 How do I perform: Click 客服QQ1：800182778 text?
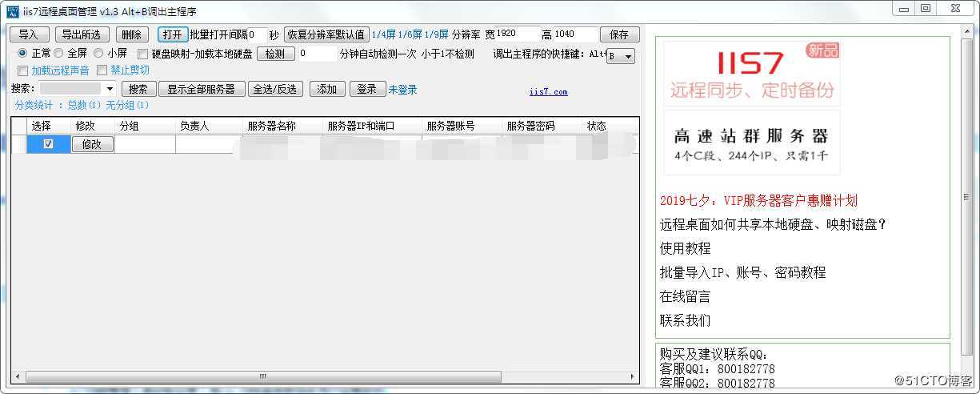click(717, 369)
